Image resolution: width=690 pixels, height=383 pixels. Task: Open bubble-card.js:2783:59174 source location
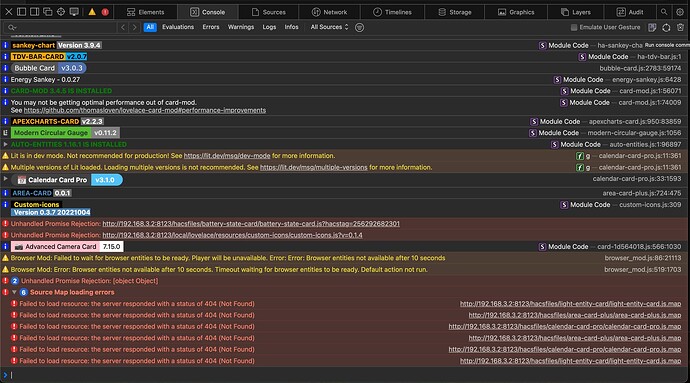[x=640, y=68]
